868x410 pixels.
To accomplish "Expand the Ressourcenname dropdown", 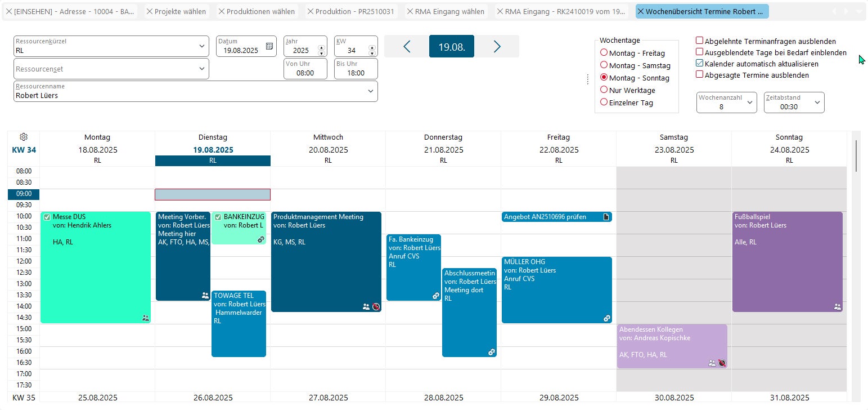I will (371, 91).
